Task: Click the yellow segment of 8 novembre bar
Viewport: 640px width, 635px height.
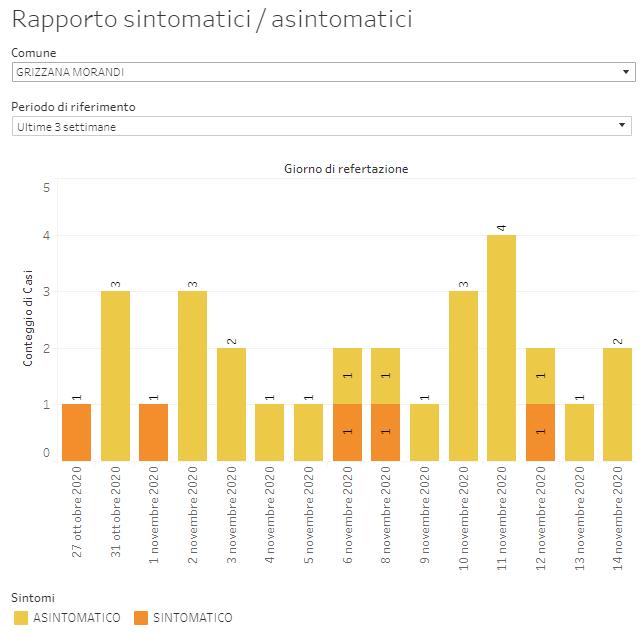Action: [x=386, y=376]
